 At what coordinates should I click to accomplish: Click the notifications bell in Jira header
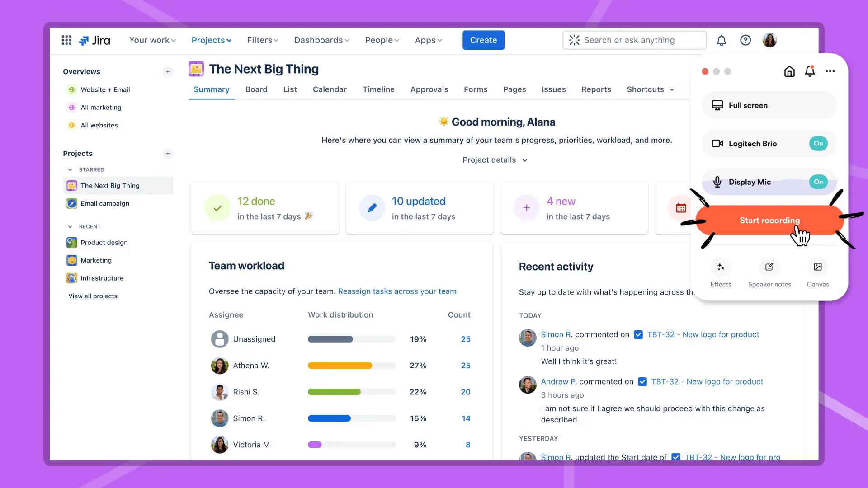pos(721,40)
